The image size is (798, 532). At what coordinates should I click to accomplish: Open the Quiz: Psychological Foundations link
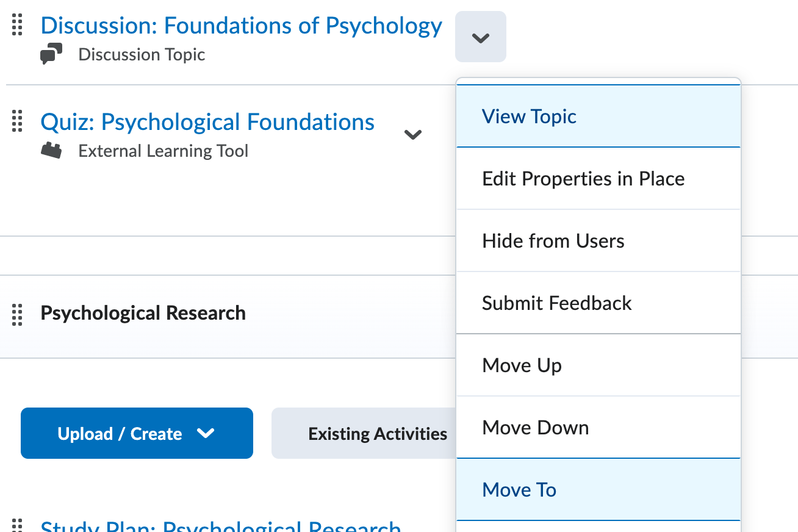[x=207, y=122]
